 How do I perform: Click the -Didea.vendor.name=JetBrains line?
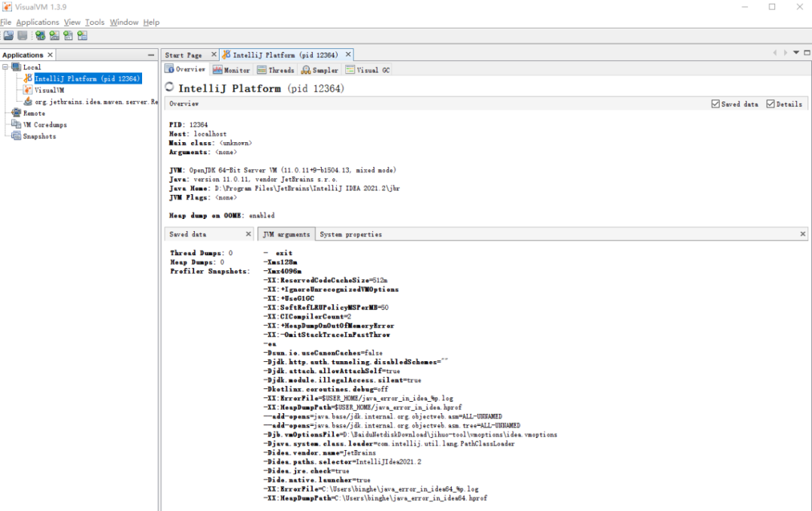pos(320,453)
